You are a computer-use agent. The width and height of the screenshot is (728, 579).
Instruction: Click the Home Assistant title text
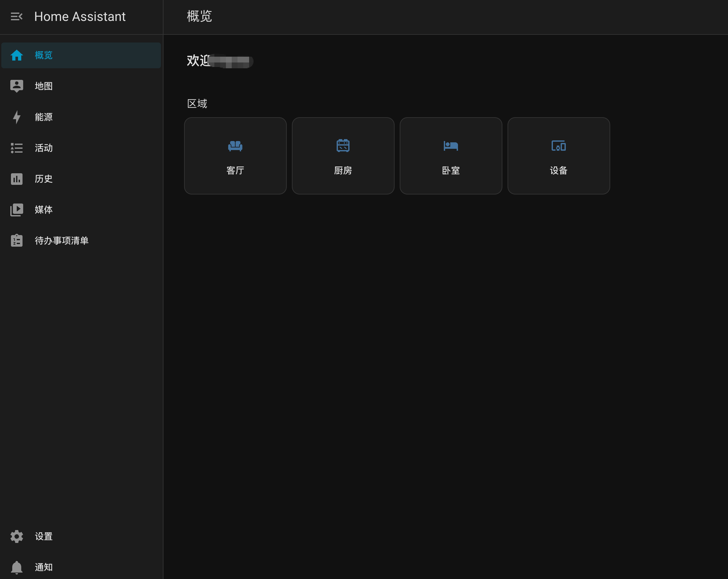[x=80, y=16]
